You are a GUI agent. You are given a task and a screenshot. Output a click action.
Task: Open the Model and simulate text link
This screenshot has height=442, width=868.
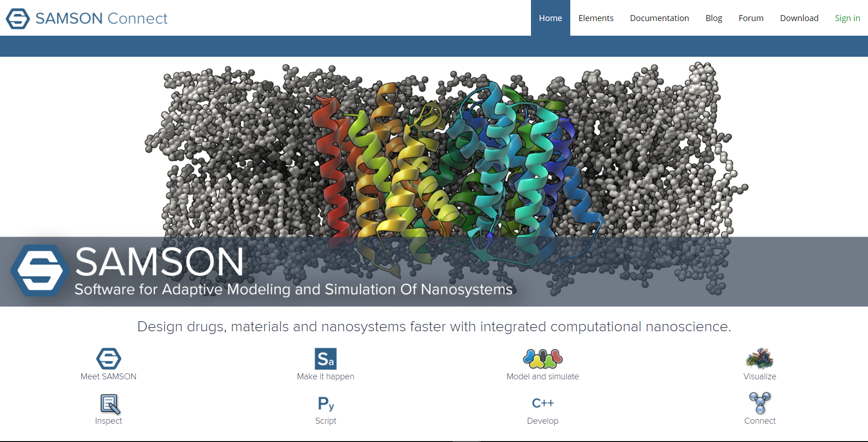coord(543,377)
